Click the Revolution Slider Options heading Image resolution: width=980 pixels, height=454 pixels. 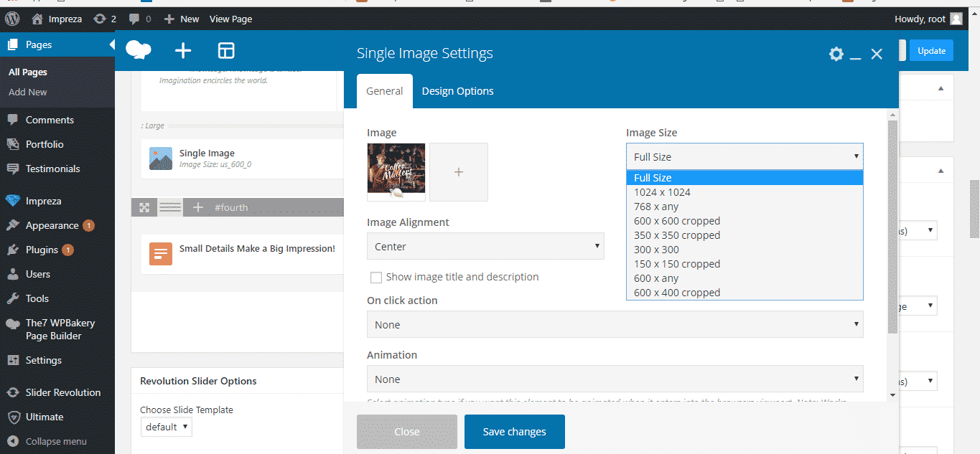198,381
